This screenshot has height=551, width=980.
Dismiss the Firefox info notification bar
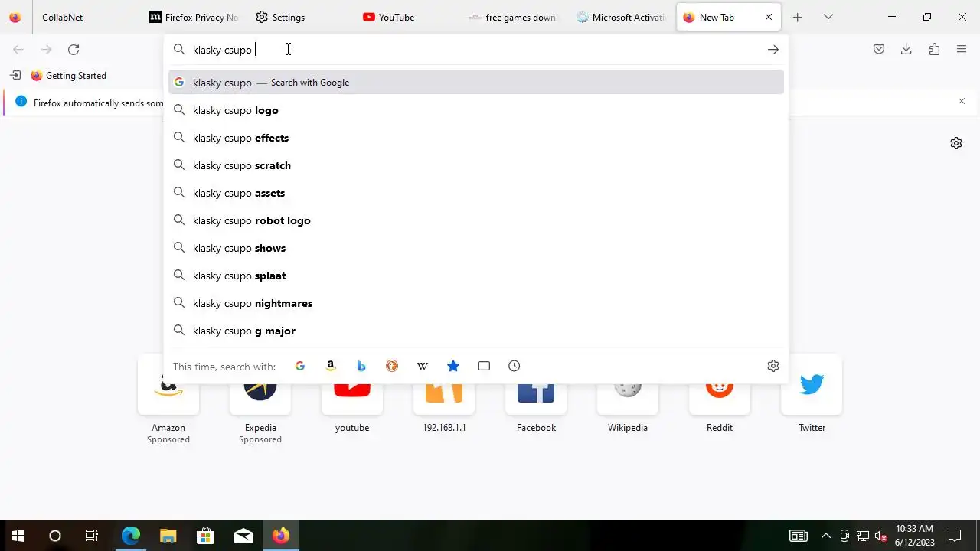pos(962,101)
